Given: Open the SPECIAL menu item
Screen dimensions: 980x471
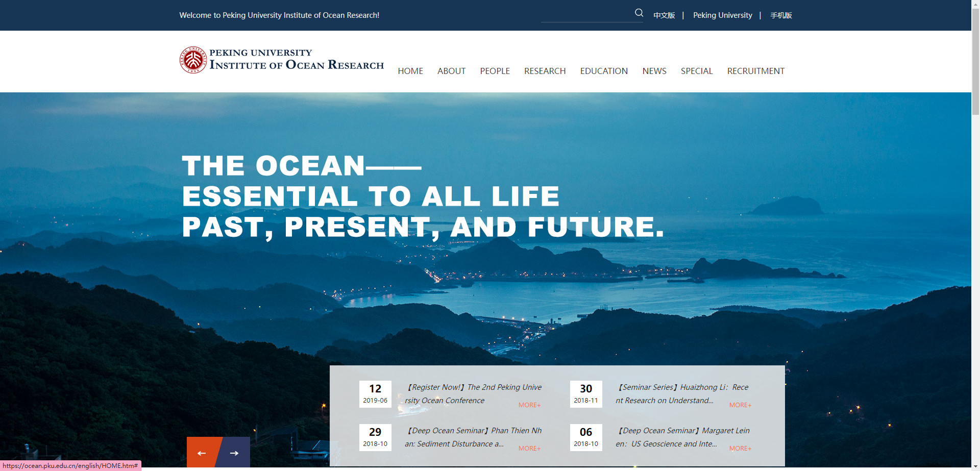Looking at the screenshot, I should tap(697, 71).
